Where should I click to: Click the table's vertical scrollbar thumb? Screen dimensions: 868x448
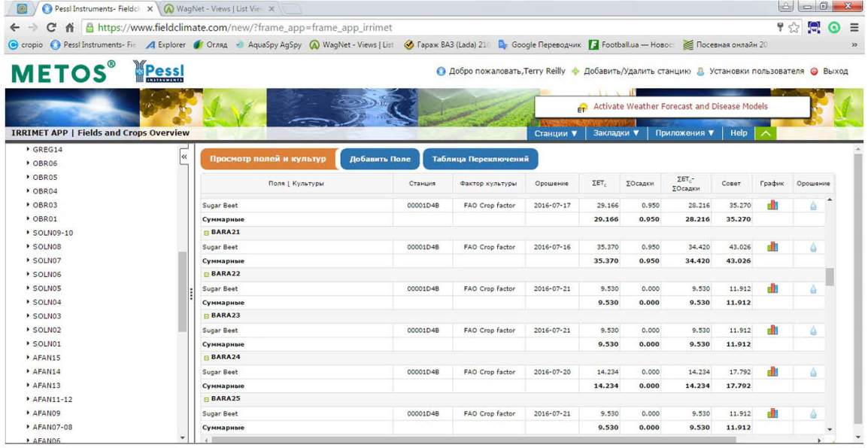coord(830,276)
